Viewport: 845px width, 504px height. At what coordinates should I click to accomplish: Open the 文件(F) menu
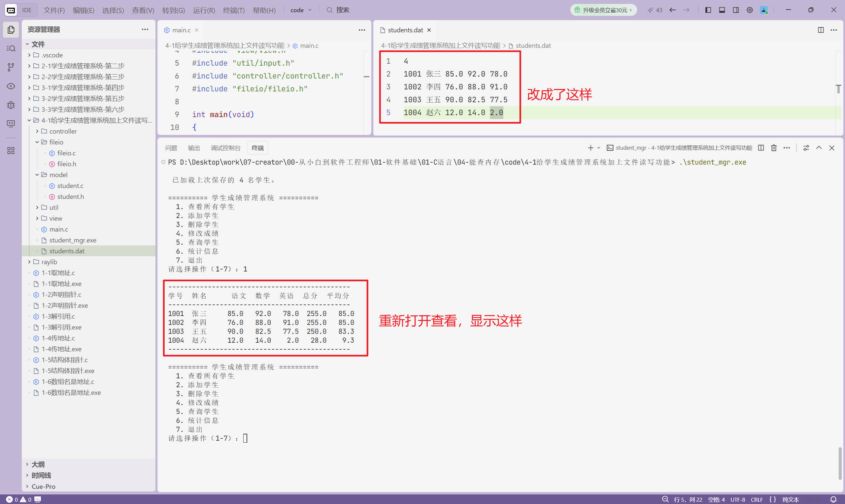point(54,10)
